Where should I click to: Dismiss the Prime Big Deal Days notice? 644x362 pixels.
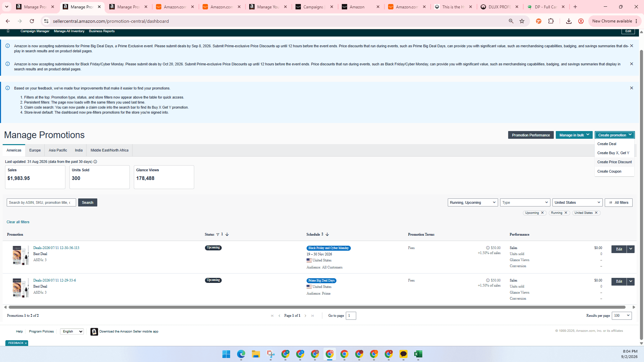pos(632,46)
